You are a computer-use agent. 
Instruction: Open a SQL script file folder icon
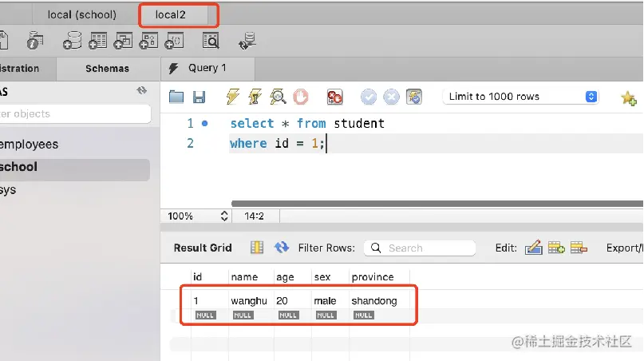[176, 97]
